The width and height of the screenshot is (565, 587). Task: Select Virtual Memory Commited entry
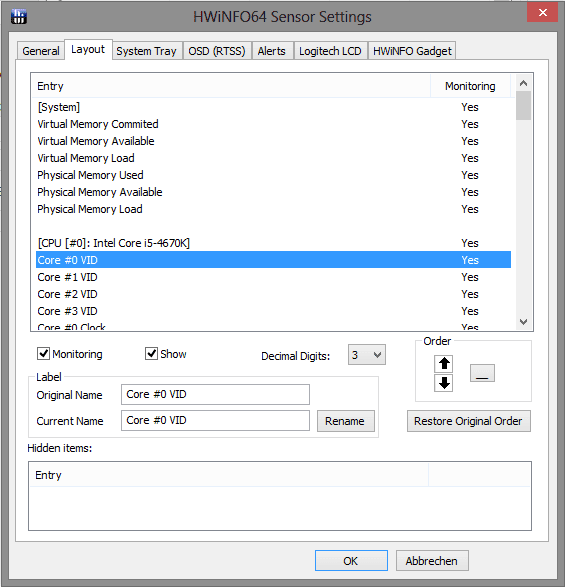273,124
